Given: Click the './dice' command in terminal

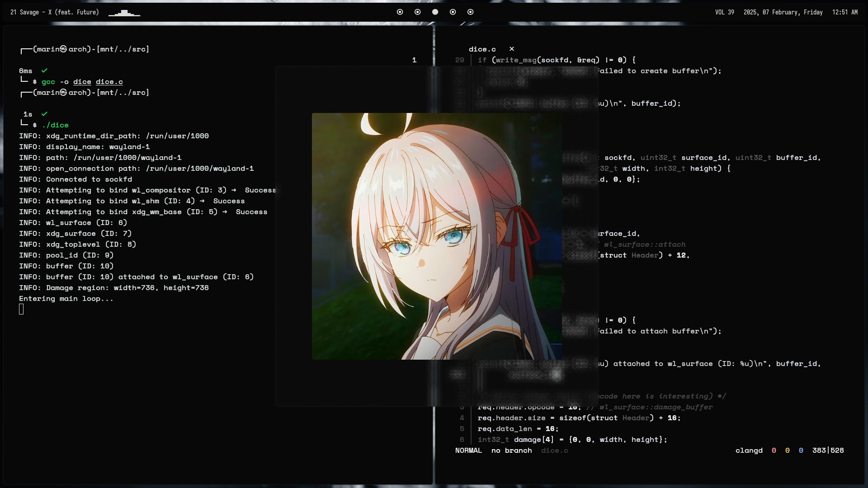Looking at the screenshot, I should pos(55,125).
